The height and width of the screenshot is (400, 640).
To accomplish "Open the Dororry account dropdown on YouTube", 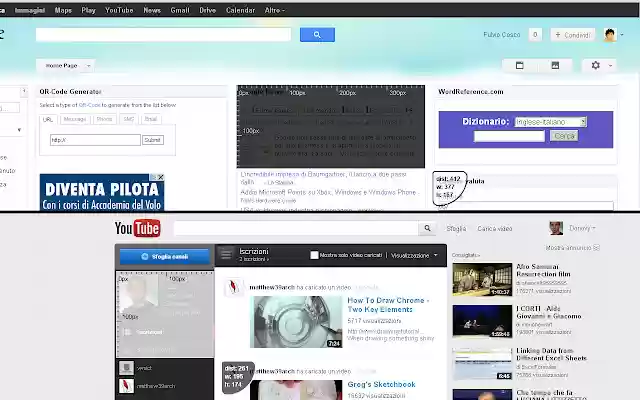I will tap(582, 228).
